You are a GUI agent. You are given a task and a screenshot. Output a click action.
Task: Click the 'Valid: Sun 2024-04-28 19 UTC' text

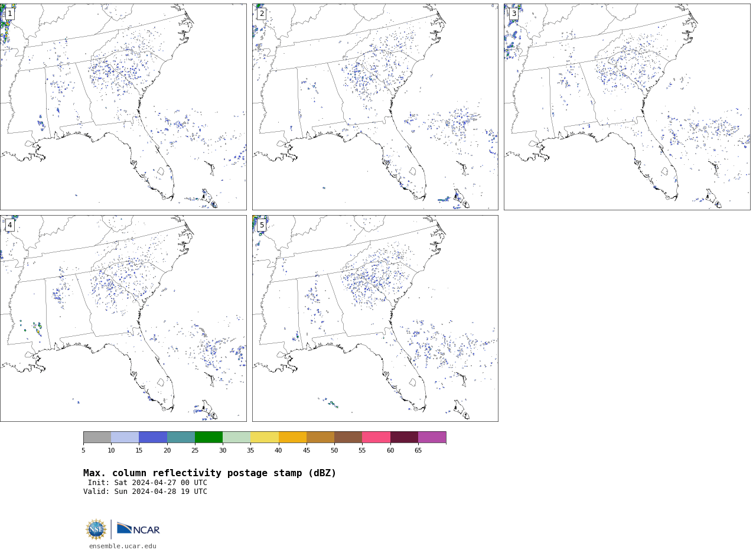[x=145, y=492]
